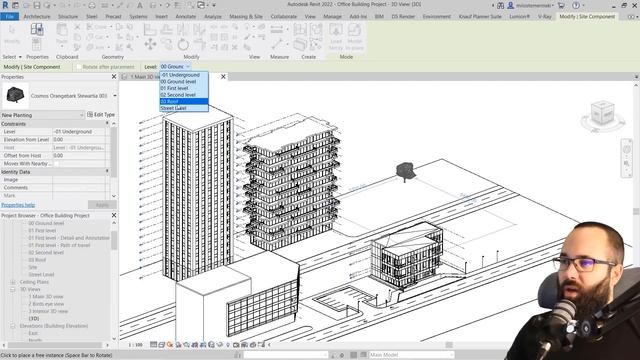The height and width of the screenshot is (360, 640).
Task: Click the Measure tool icon
Action: pyautogui.click(x=277, y=44)
